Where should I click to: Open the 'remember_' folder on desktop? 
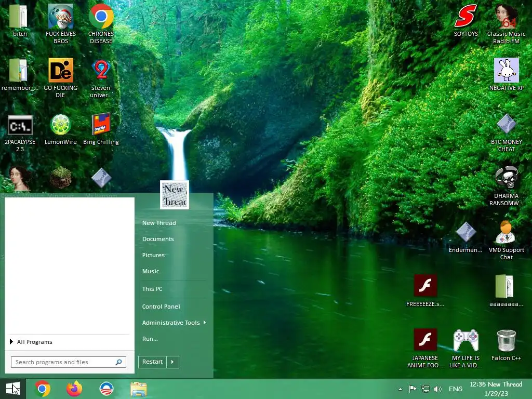tap(19, 75)
